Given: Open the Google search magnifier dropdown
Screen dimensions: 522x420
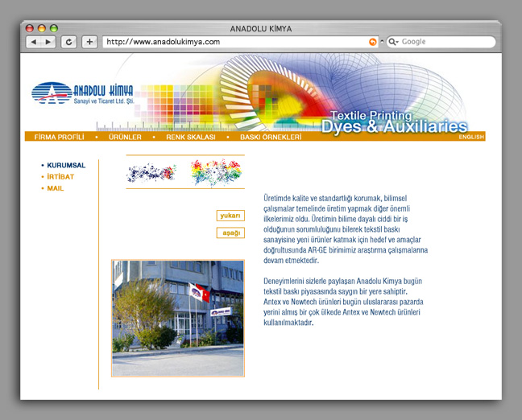Looking at the screenshot, I should 393,42.
